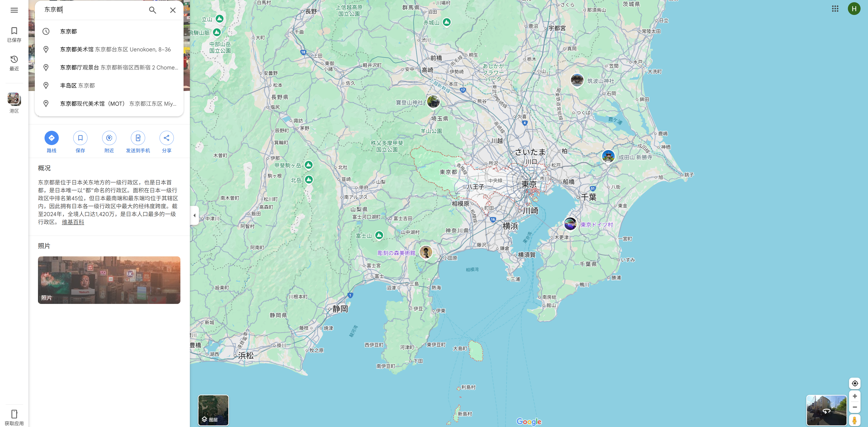Select the Street View pegman

(855, 420)
